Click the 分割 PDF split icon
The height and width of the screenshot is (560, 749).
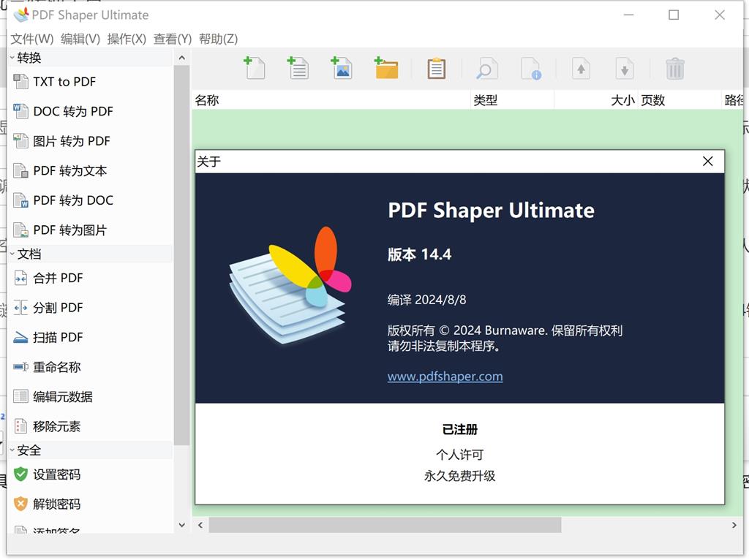click(20, 308)
